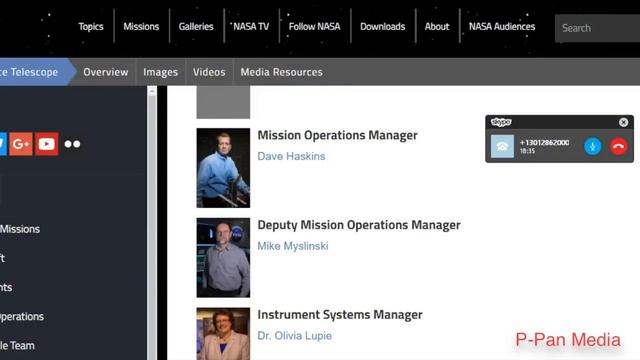The image size is (640, 360).
Task: Close the Skype call widget
Action: tap(623, 122)
